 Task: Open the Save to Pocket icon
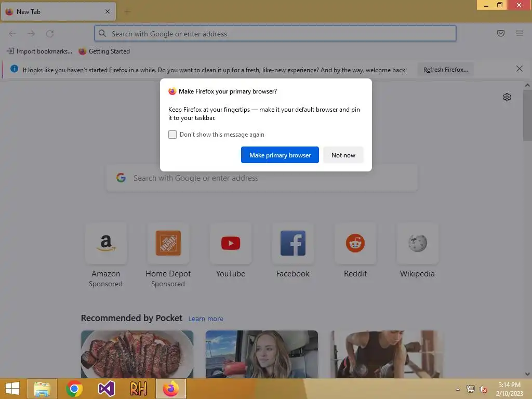click(500, 33)
